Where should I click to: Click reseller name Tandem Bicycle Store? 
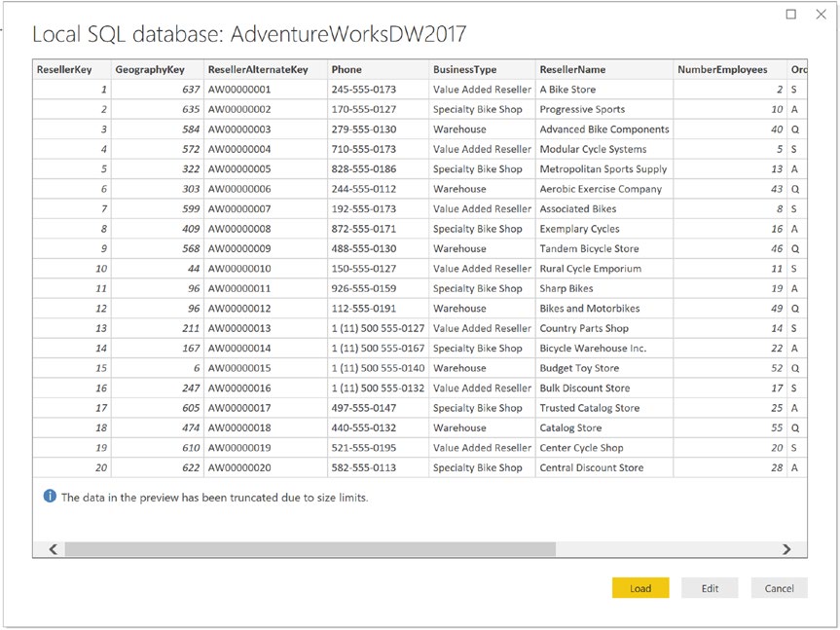click(589, 248)
